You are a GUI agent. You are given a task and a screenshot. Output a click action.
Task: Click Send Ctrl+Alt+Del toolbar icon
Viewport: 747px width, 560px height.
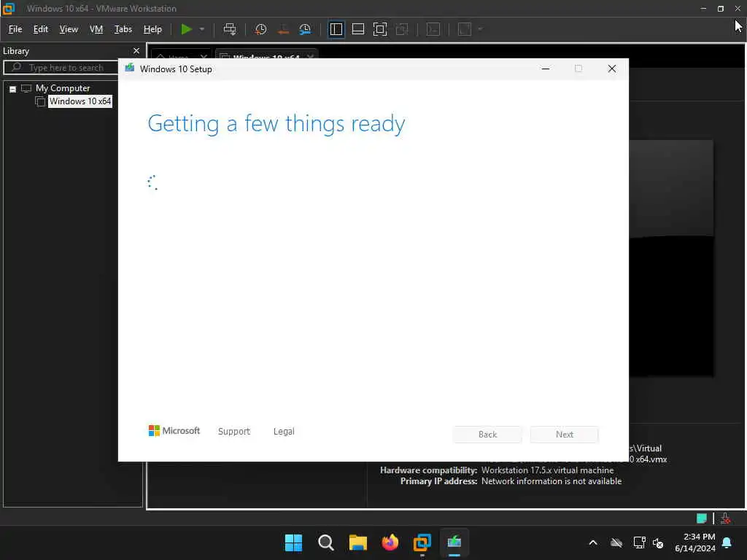coord(230,29)
